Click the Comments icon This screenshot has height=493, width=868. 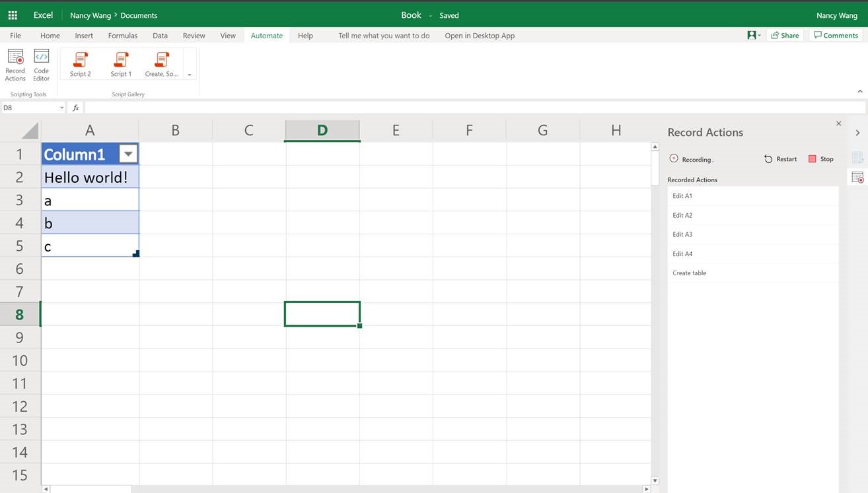coord(835,35)
